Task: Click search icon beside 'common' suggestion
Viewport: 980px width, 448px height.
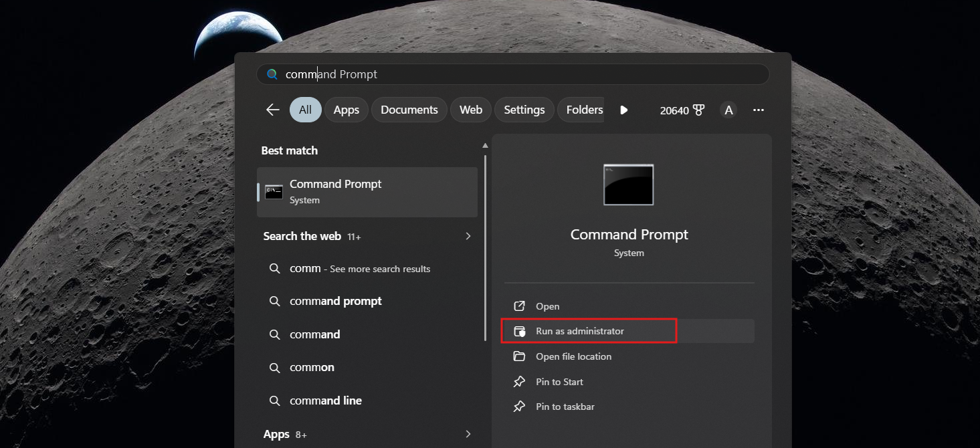Action: (x=274, y=367)
